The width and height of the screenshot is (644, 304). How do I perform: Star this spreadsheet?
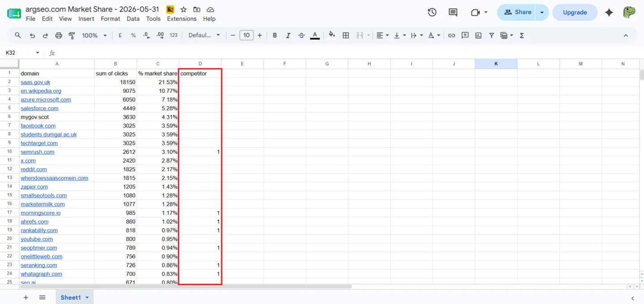click(x=183, y=9)
